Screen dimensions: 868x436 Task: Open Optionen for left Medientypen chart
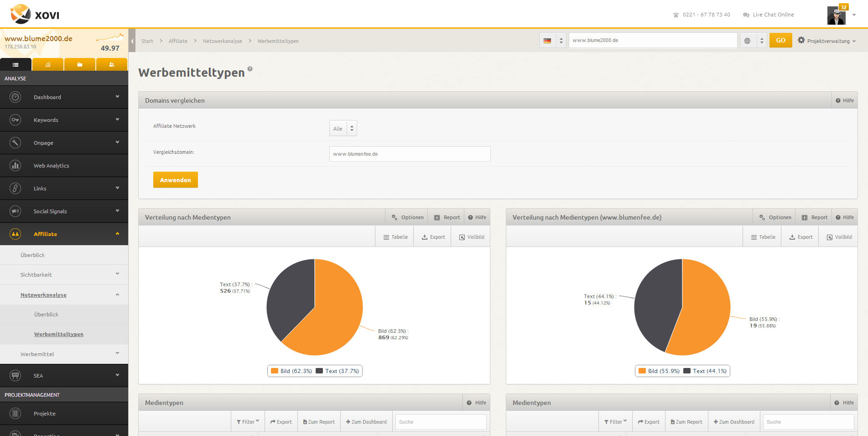[407, 217]
